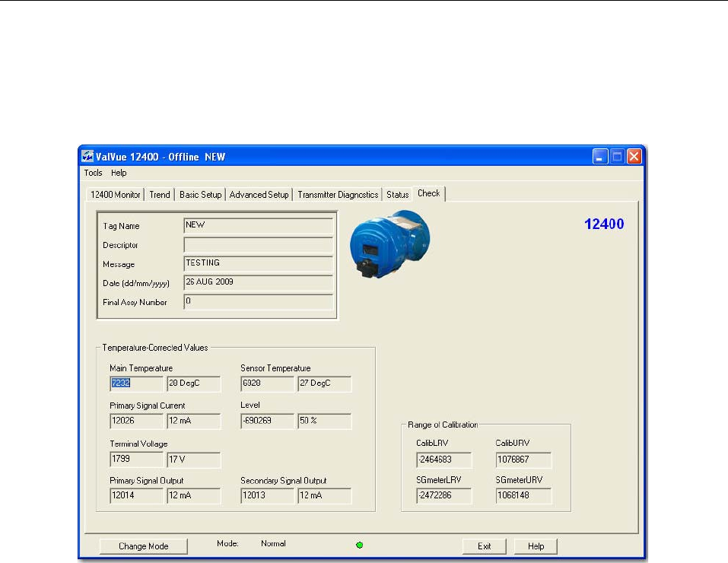Click Secondary Signal Output value 12013
728x563 pixels.
click(268, 495)
